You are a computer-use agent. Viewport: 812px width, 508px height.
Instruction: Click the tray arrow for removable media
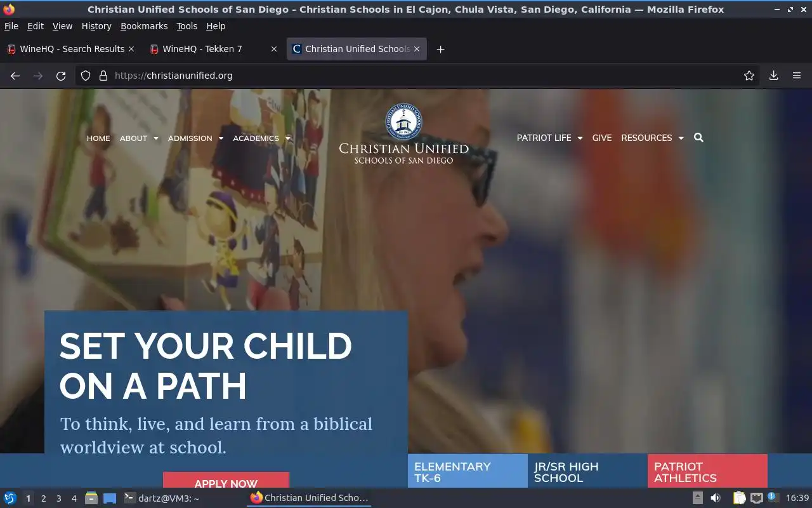click(697, 498)
